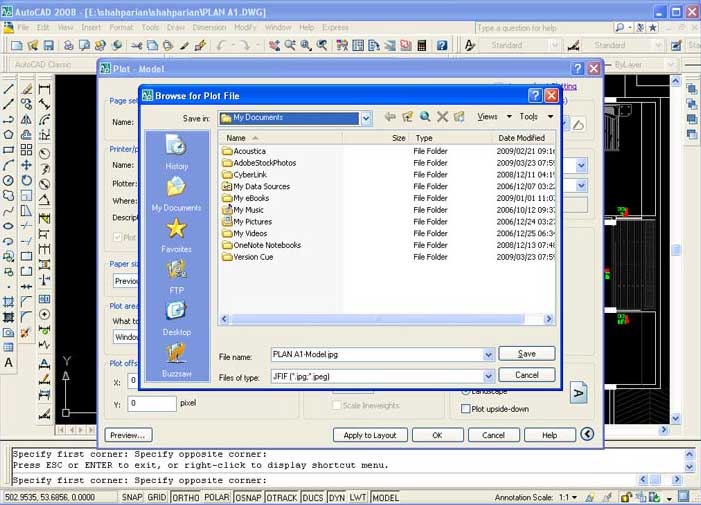Open the Annotation Scale 1:1 dropdown
The image size is (701, 505).
tap(569, 497)
